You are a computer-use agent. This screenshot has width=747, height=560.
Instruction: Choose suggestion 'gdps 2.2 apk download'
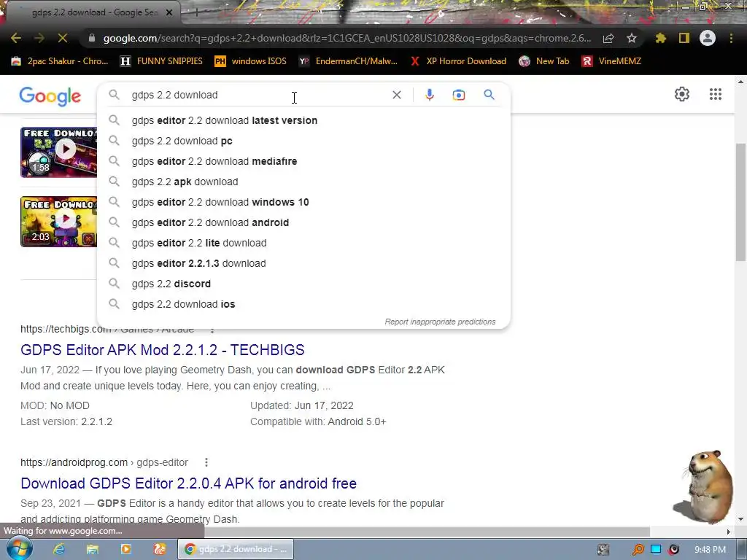(303, 182)
